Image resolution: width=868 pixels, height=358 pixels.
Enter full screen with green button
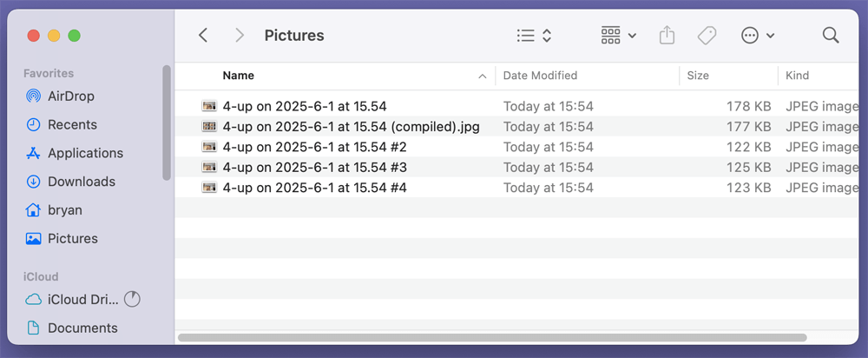click(x=74, y=36)
